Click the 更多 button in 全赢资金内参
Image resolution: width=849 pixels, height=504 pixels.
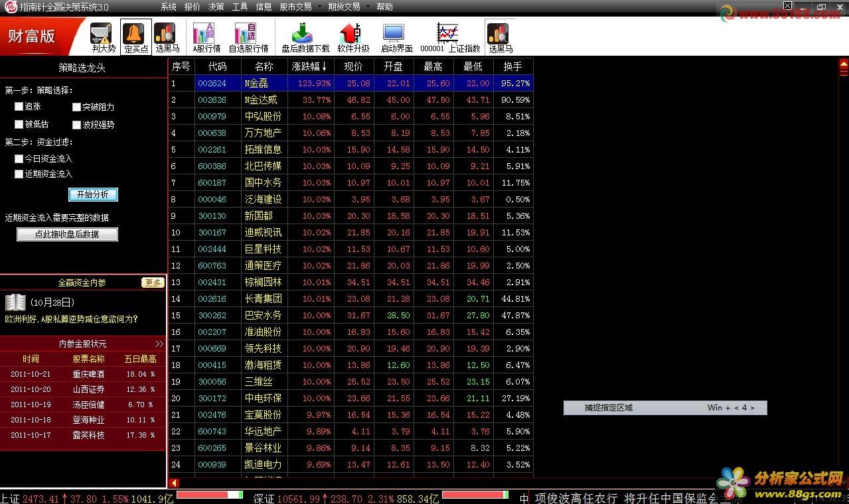153,283
